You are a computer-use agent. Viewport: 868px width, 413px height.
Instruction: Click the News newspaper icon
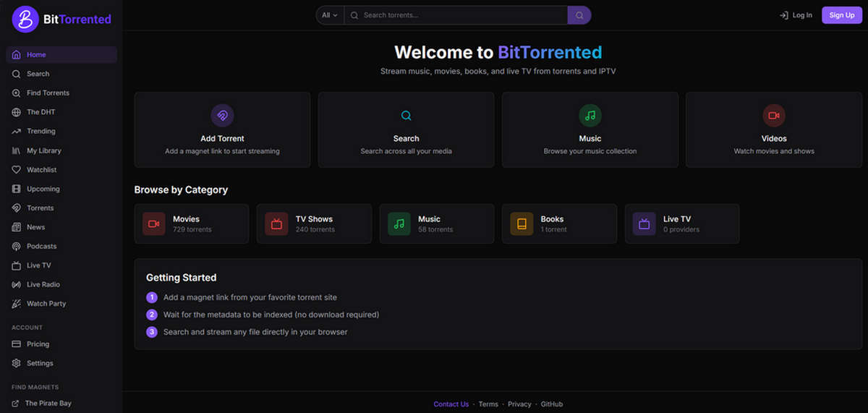pos(17,227)
